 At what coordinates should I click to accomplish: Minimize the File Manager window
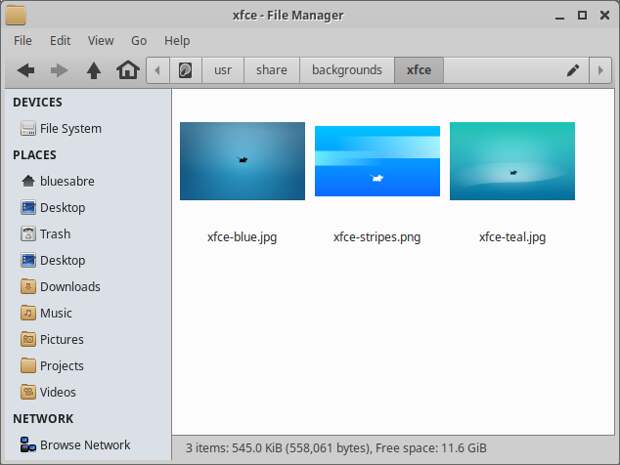point(560,16)
